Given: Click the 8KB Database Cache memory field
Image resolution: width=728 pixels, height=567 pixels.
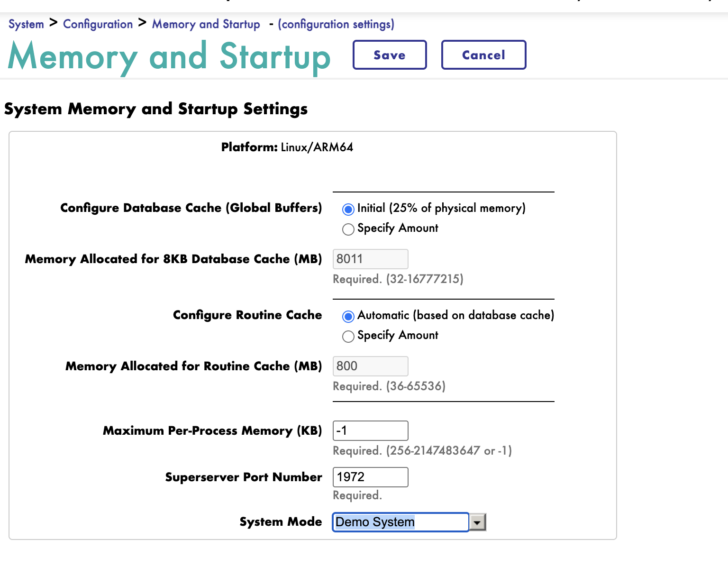Looking at the screenshot, I should [x=371, y=259].
